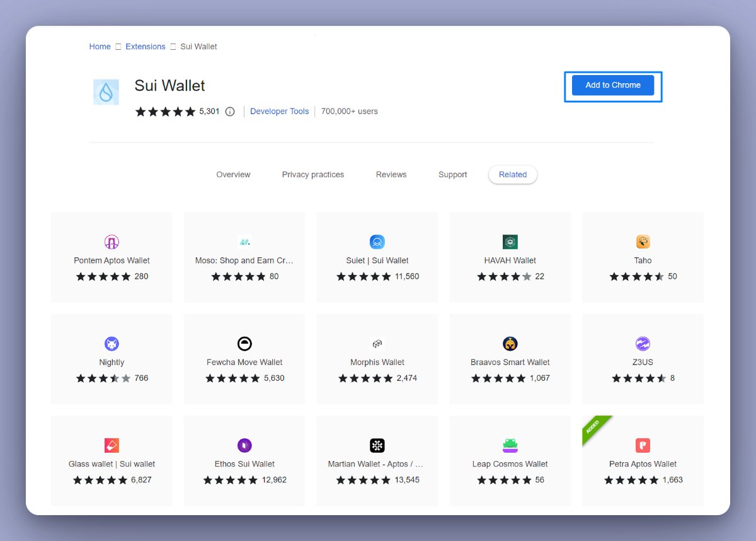Open Fewcha Move Wallet title
The image size is (756, 541).
244,363
